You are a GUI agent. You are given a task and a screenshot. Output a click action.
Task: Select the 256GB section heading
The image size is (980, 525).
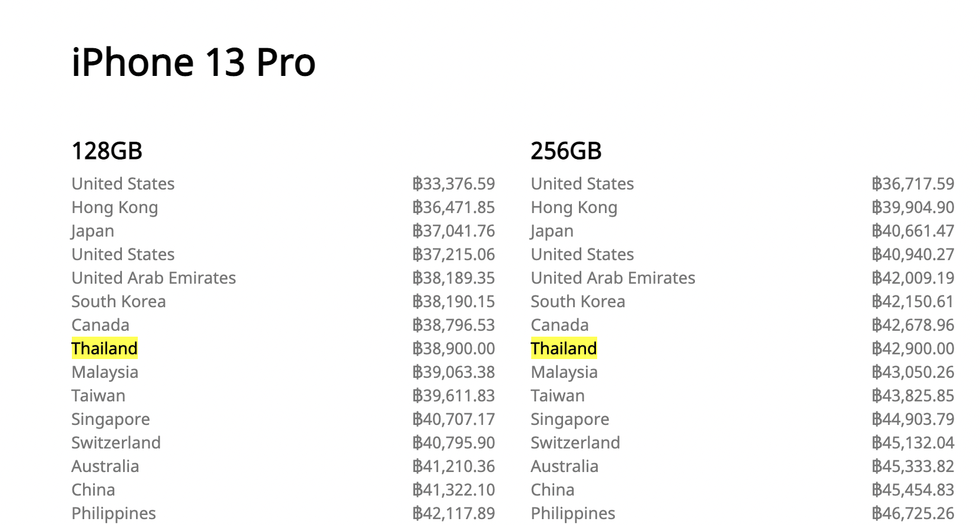[566, 151]
